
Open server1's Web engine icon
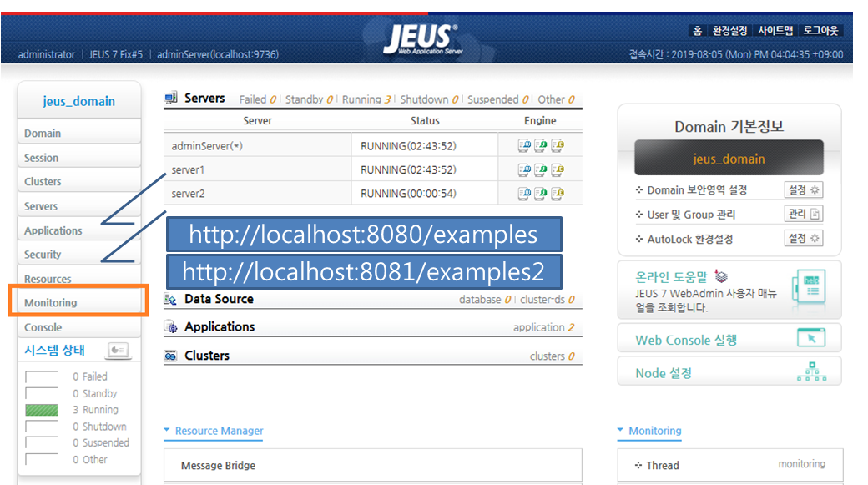[x=524, y=169]
